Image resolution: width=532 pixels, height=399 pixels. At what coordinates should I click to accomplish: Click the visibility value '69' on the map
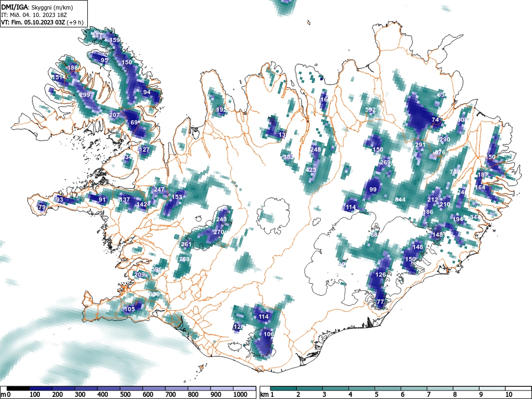pyautogui.click(x=134, y=122)
